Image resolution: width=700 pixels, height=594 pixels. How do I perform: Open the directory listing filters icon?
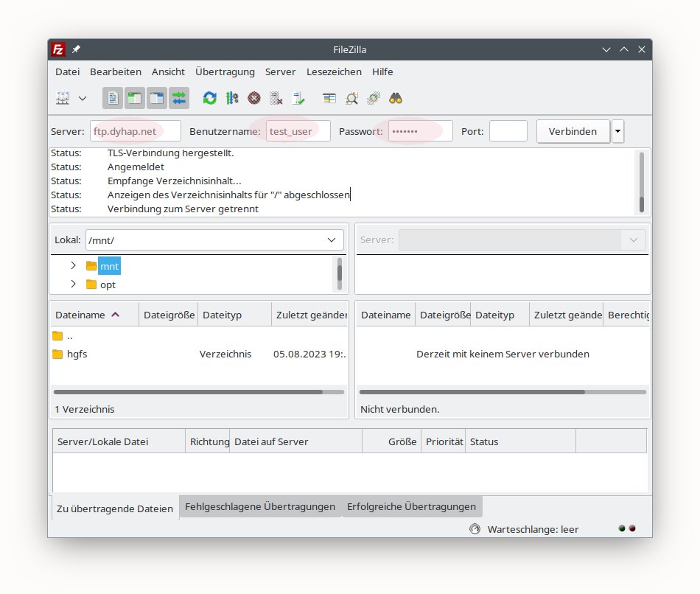click(x=329, y=98)
